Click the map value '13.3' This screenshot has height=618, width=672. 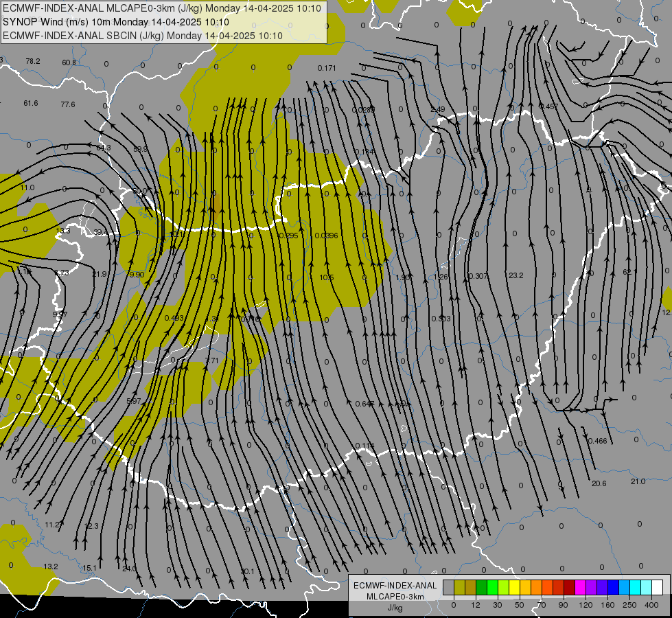pyautogui.click(x=63, y=231)
